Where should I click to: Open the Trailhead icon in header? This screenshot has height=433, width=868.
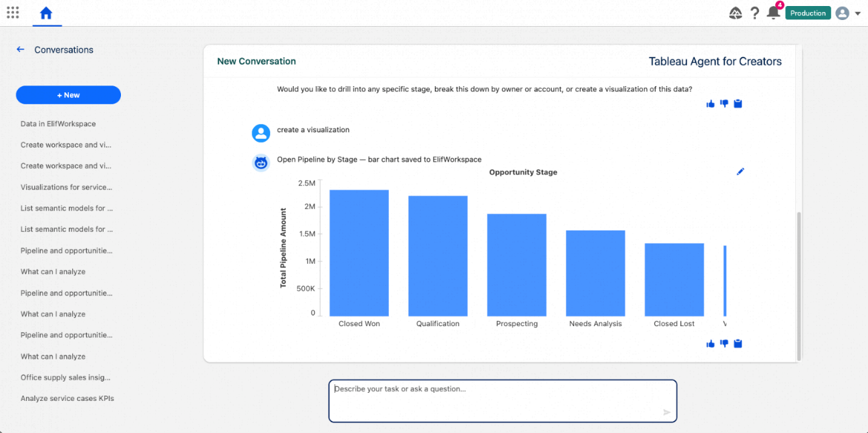[x=736, y=13]
